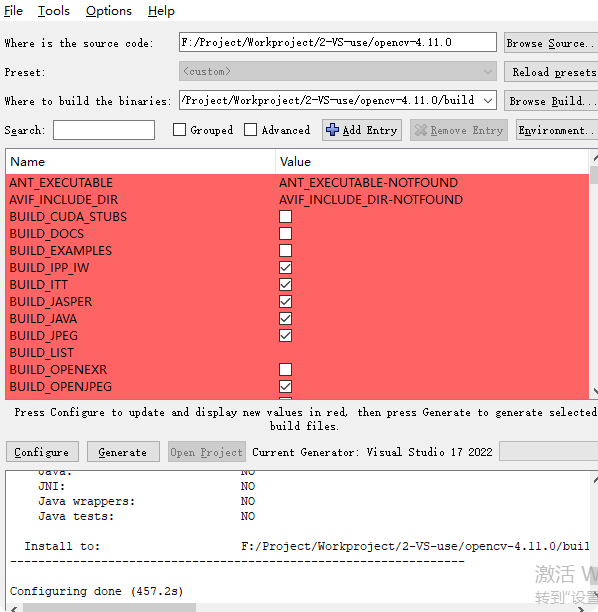The image size is (598, 612).
Task: Click the Value column header
Action: point(432,162)
